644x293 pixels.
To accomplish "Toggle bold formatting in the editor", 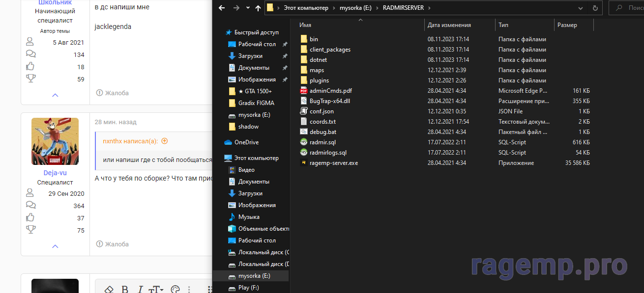I will click(125, 289).
